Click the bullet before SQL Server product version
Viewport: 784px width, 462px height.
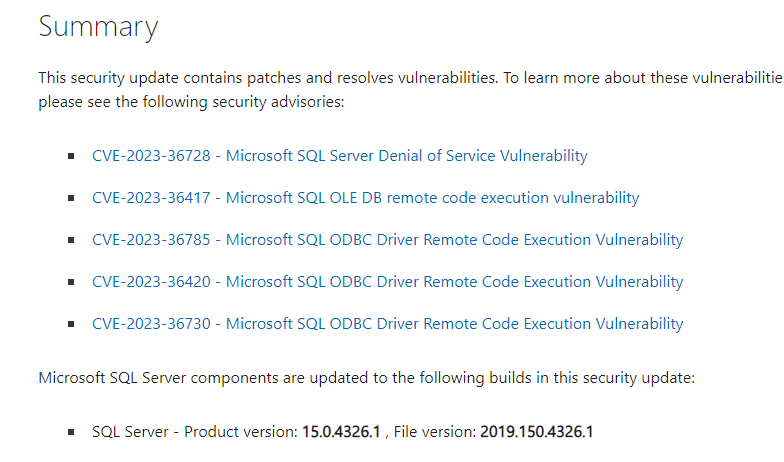click(x=71, y=432)
